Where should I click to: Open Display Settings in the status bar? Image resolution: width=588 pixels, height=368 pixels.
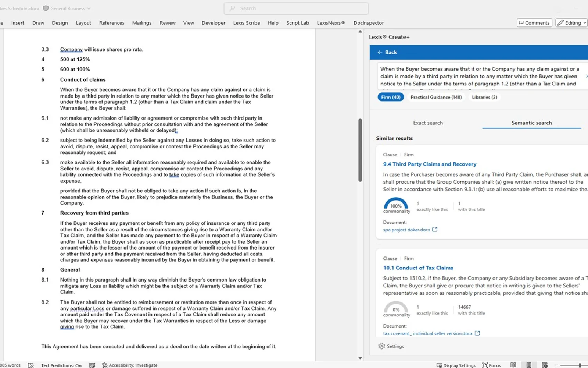click(x=456, y=365)
